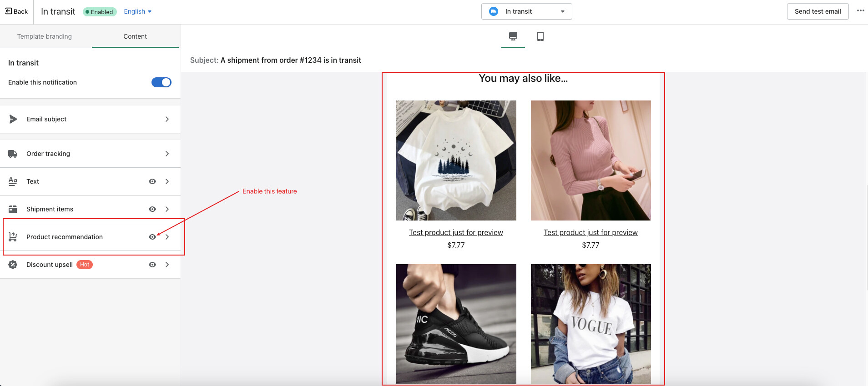Click the Enabled status badge

click(100, 12)
